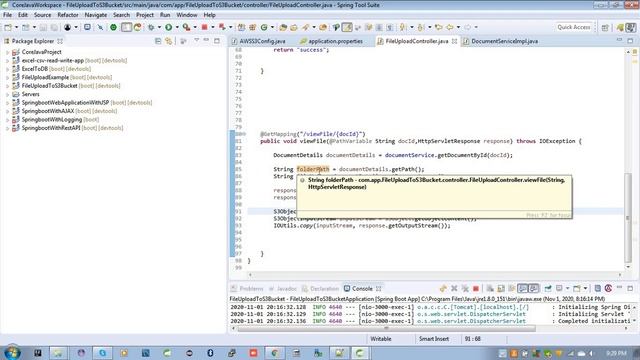Click Remove Launch X icon in Console
Image resolution: width=640 pixels, height=360 pixels.
(454, 289)
